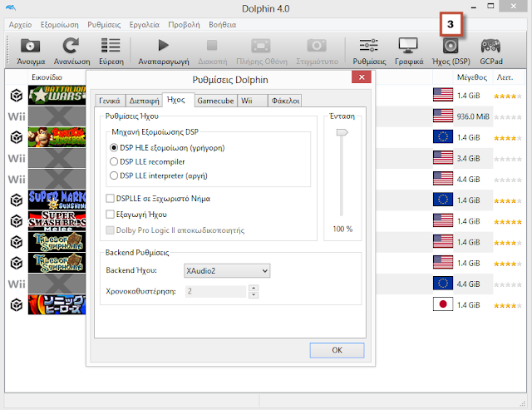The width and height of the screenshot is (532, 410).
Task: Open the Backend Ήχου XAudio2 dropdown
Action: point(227,271)
